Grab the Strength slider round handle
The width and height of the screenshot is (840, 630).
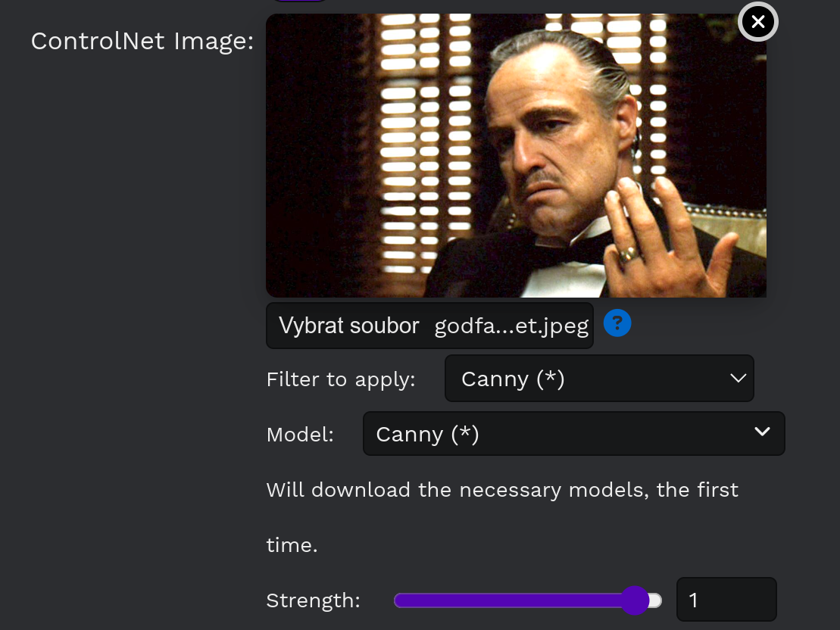pyautogui.click(x=635, y=600)
